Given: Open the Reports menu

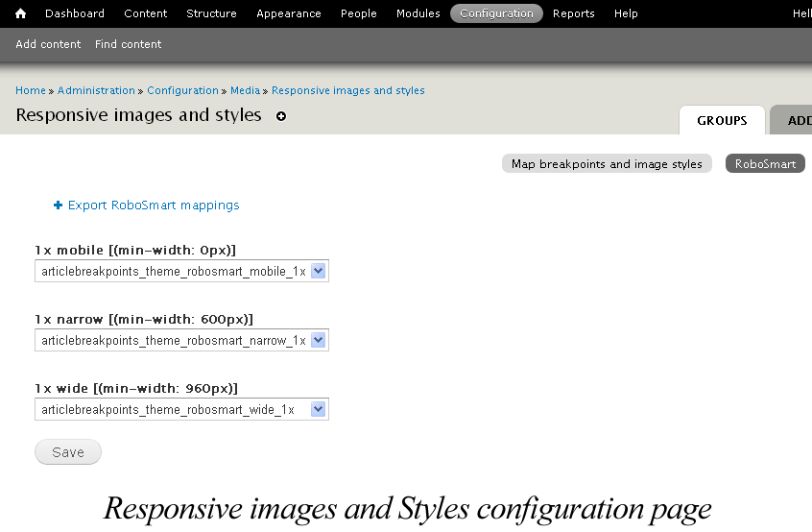Looking at the screenshot, I should coord(573,13).
